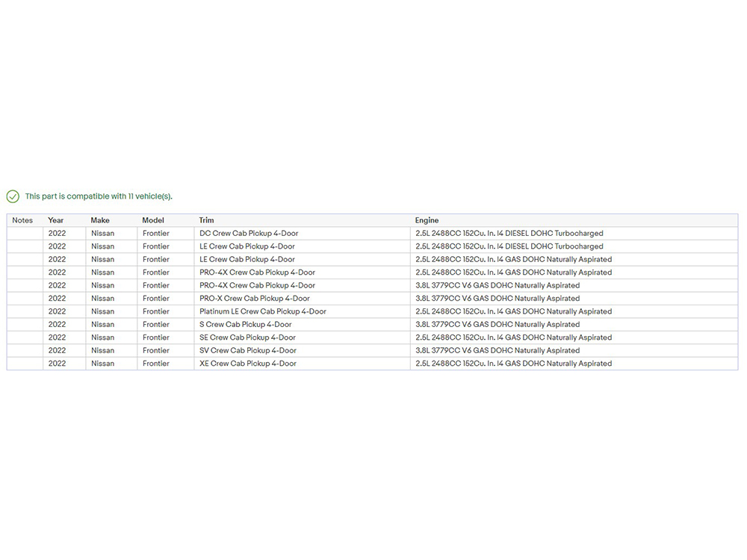Click Frontier in the S Crew Cab row
This screenshot has height=560, width=747.
point(156,324)
